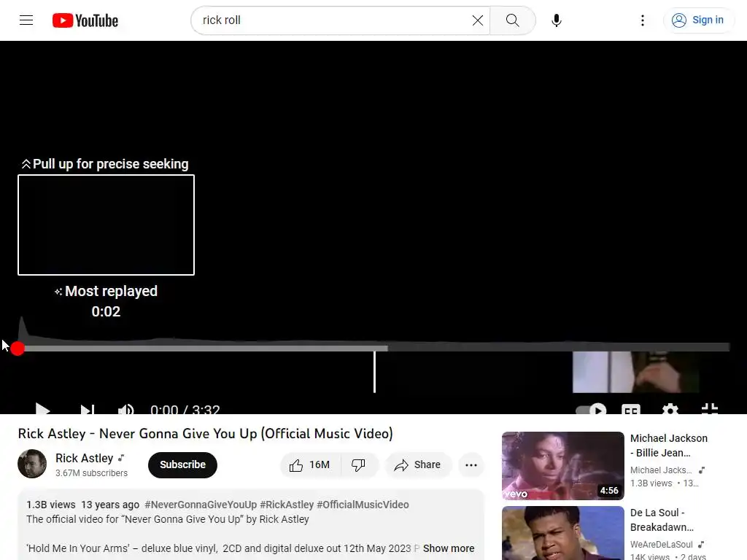Open the three-dot settings menu in header
The width and height of the screenshot is (747, 560).
tap(642, 20)
